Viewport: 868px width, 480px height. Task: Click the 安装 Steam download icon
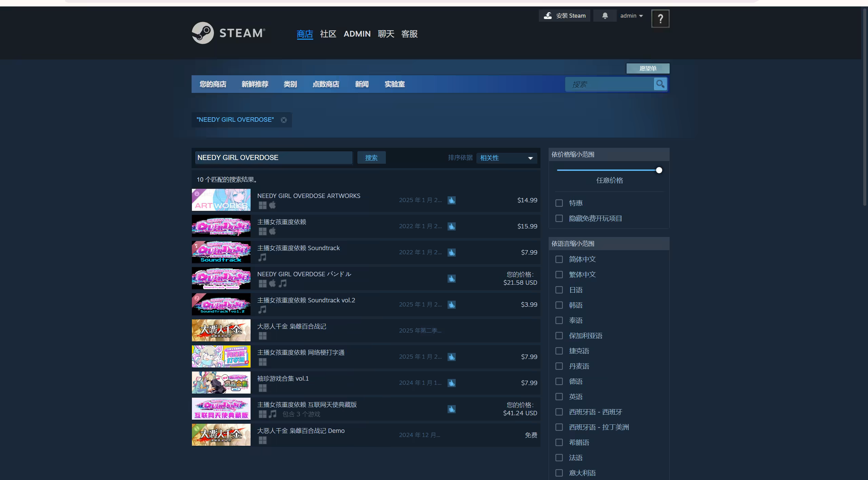548,16
